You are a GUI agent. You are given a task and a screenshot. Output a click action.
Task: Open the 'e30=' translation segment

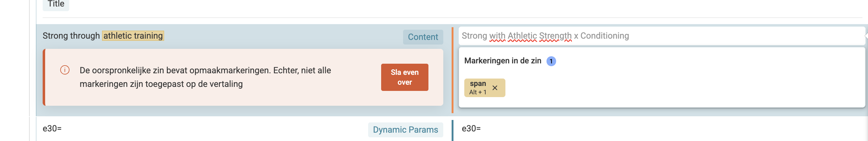471,129
